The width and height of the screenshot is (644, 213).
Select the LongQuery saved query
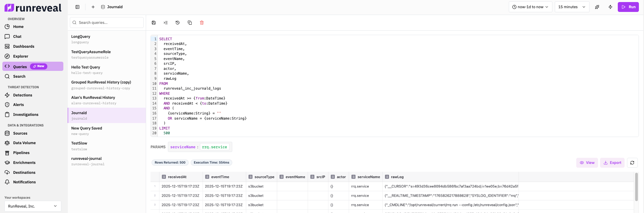click(x=107, y=39)
